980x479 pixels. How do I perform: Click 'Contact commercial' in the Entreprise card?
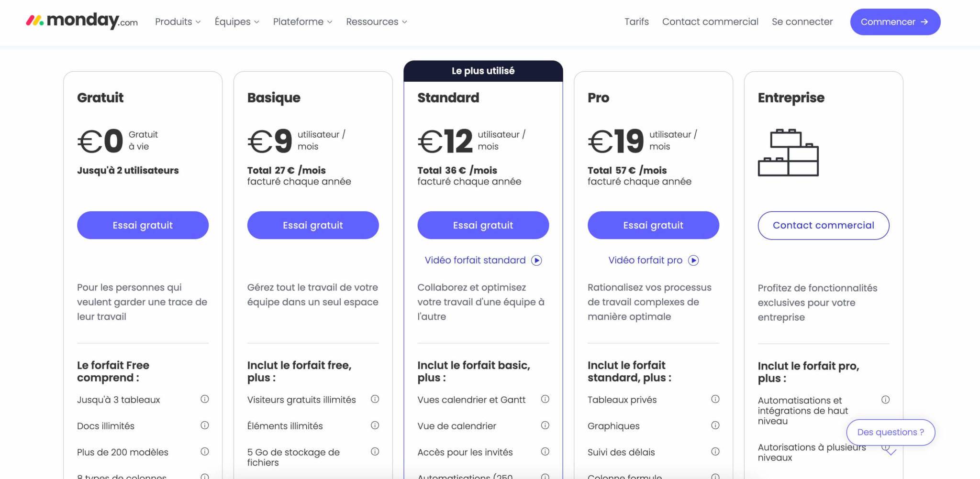824,225
